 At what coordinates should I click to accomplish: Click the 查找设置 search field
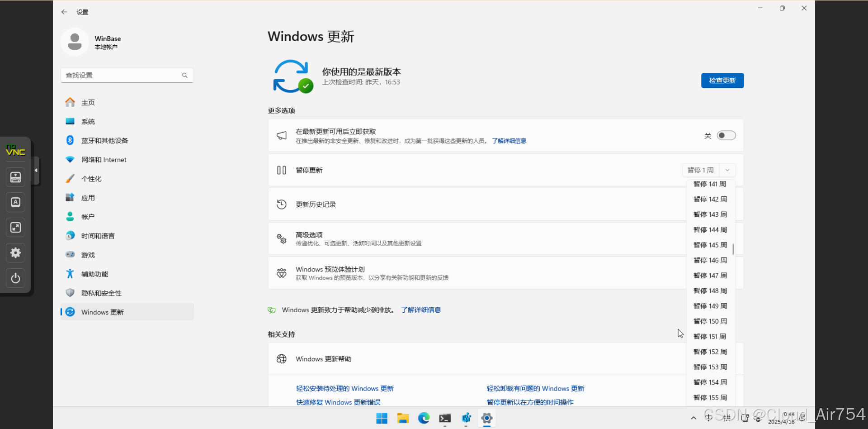click(127, 75)
